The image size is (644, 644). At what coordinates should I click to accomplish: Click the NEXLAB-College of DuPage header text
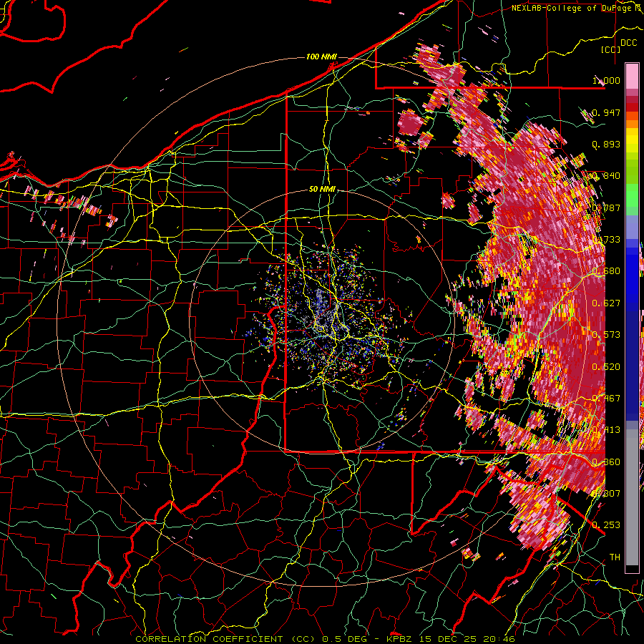point(575,8)
